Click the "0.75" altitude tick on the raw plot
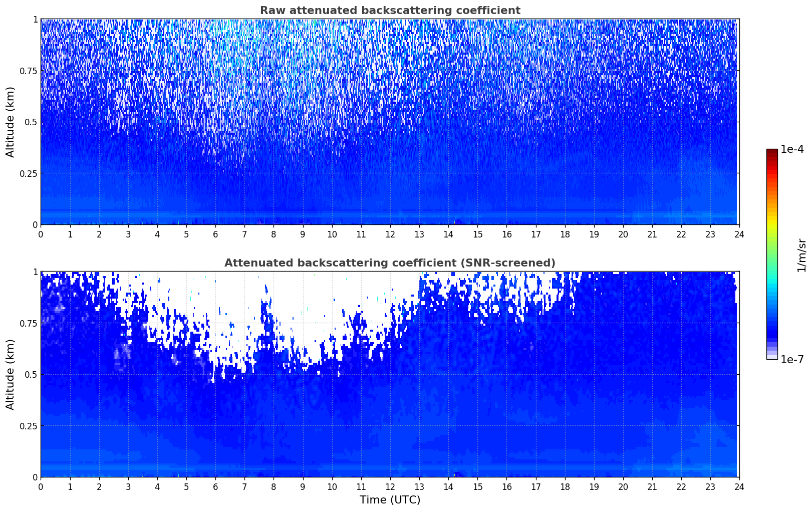Viewport: 812px width, 511px height. [x=29, y=71]
